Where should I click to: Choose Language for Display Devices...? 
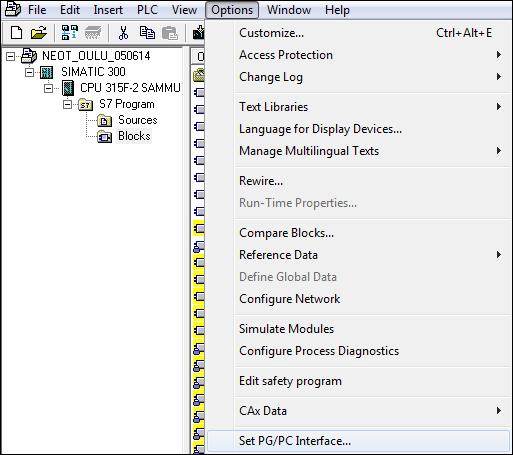click(358, 129)
